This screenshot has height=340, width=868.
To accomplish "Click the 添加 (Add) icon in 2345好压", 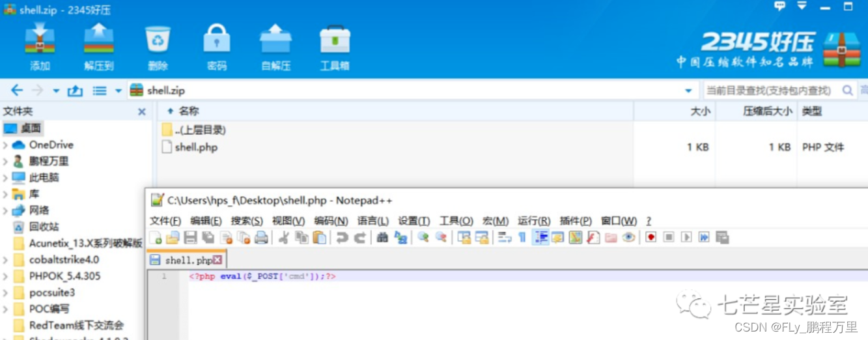I will [39, 46].
